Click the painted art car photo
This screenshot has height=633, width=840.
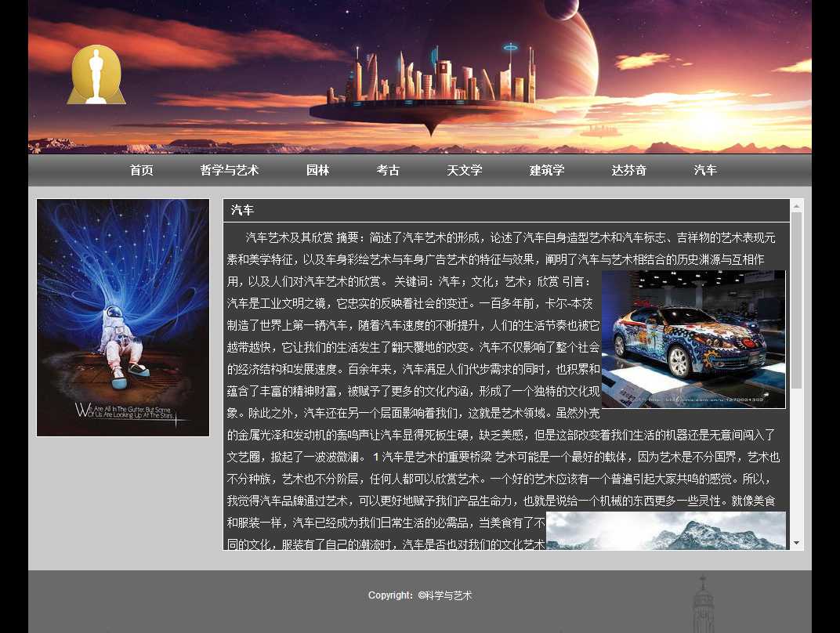tap(693, 338)
